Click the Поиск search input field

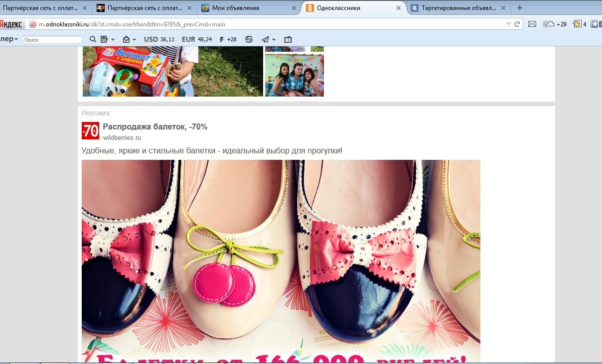pos(52,39)
